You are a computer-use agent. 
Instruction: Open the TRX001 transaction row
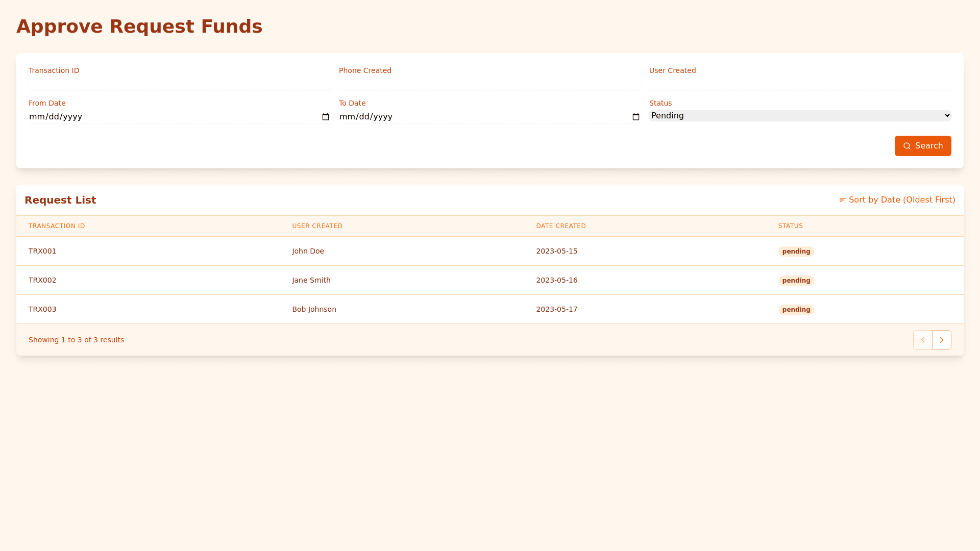tap(42, 251)
